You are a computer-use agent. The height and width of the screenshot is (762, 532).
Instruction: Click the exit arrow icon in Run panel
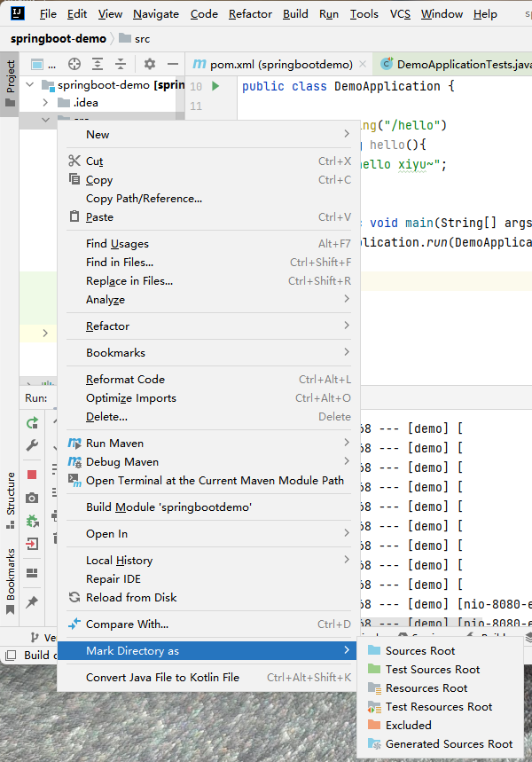(x=32, y=543)
